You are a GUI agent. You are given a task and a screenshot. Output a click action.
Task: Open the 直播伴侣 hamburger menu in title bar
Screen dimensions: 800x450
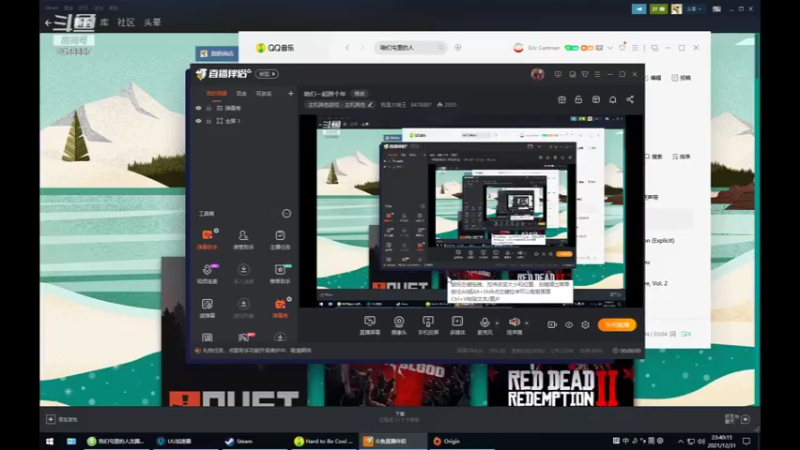[597, 74]
